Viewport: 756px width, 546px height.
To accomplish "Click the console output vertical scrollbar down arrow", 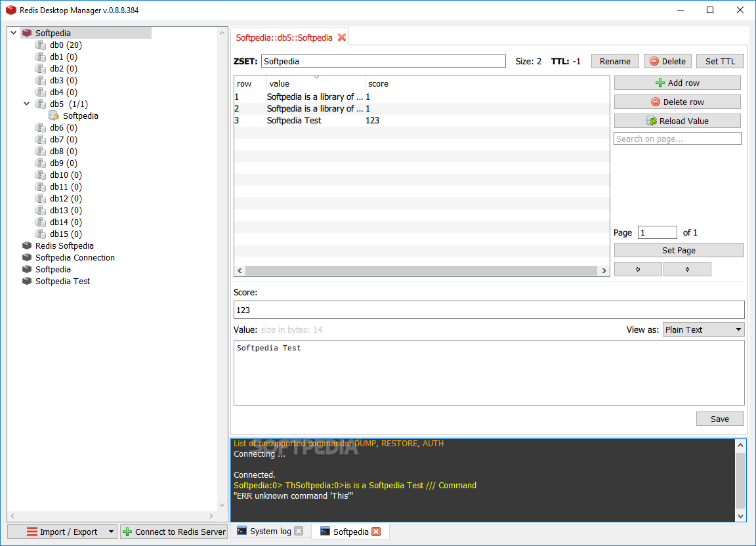I will click(740, 516).
